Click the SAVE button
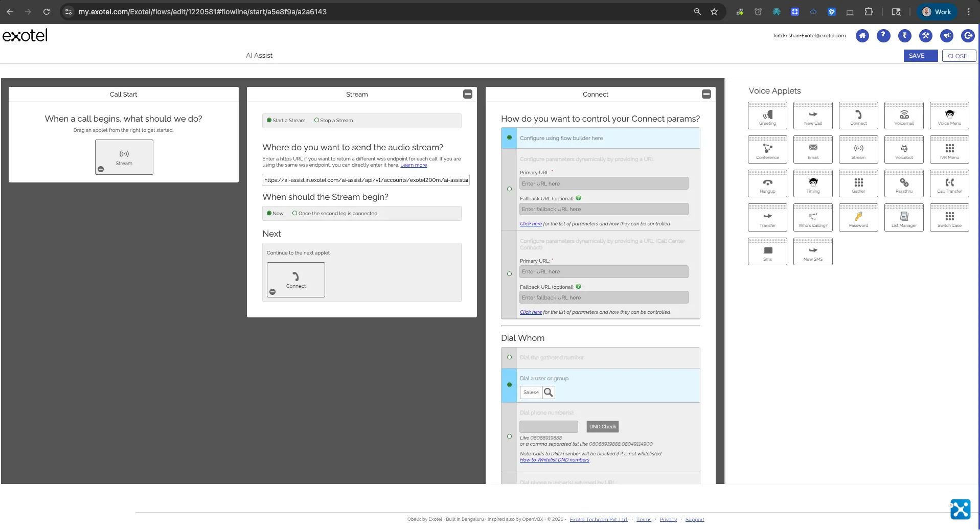 [920, 56]
